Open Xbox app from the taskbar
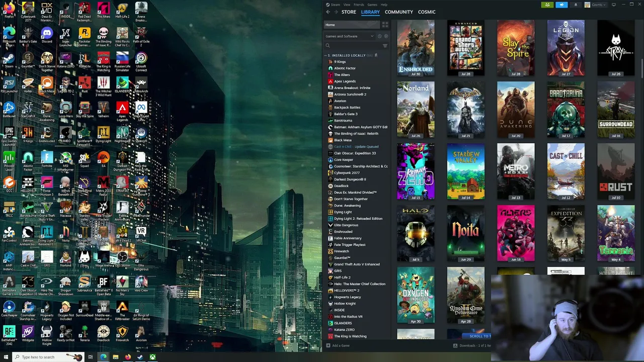 pos(152,357)
